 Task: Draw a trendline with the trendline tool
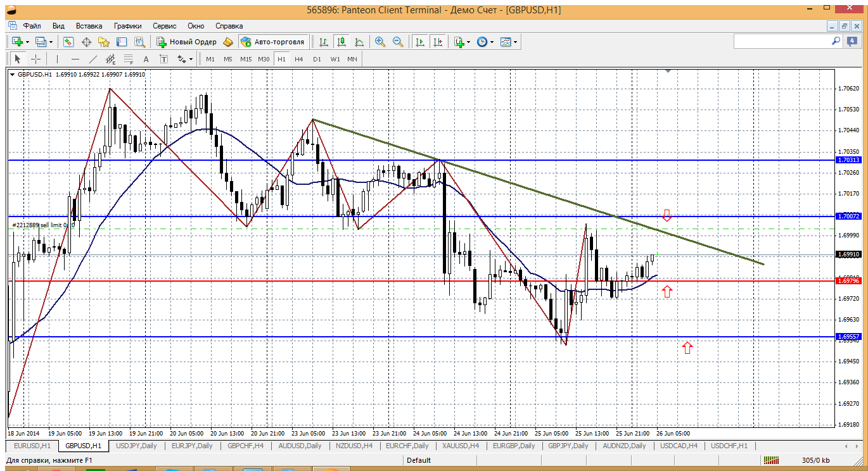[93, 60]
